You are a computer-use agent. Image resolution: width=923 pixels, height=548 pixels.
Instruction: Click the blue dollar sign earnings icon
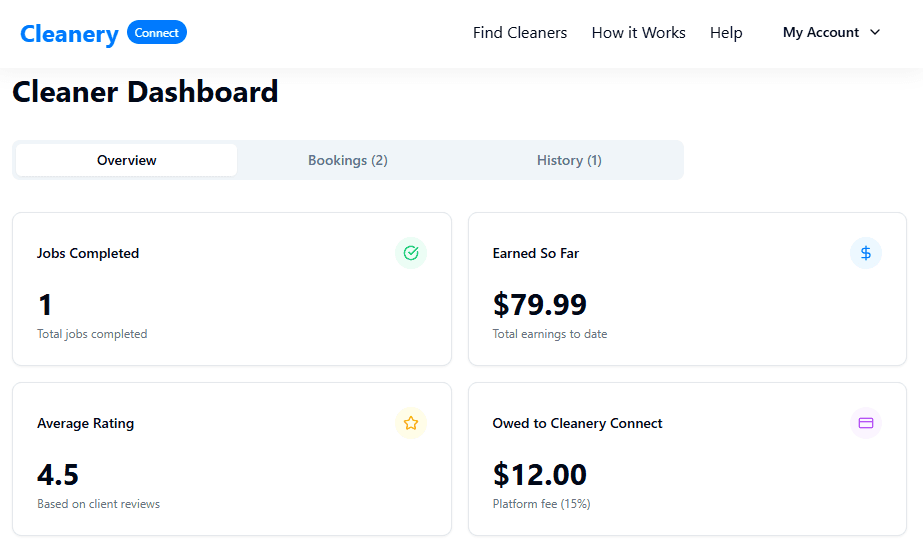coord(865,253)
